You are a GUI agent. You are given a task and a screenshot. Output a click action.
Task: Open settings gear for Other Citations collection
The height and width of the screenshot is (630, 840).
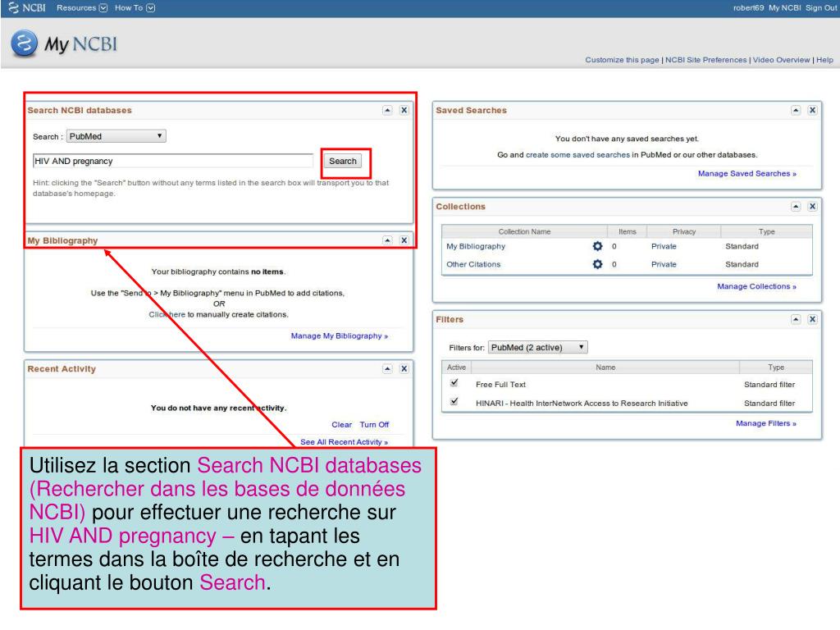coord(597,264)
